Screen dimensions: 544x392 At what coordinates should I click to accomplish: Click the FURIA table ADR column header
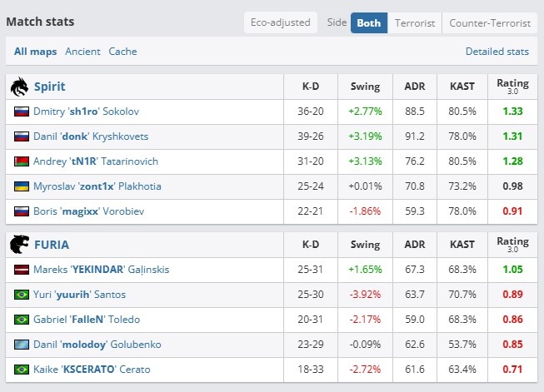415,245
